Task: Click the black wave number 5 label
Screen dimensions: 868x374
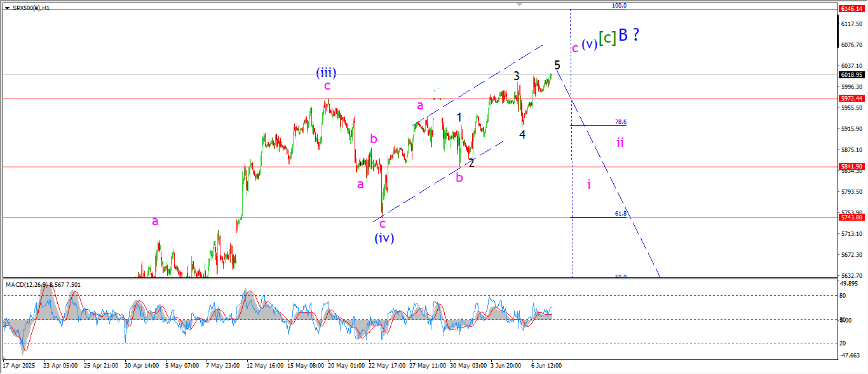Action: 557,65
